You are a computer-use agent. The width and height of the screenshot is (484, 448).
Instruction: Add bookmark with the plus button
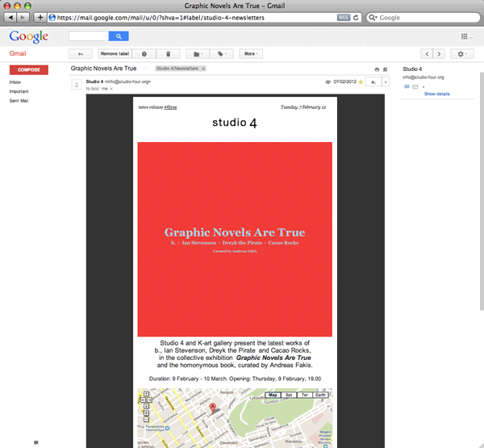(x=40, y=17)
